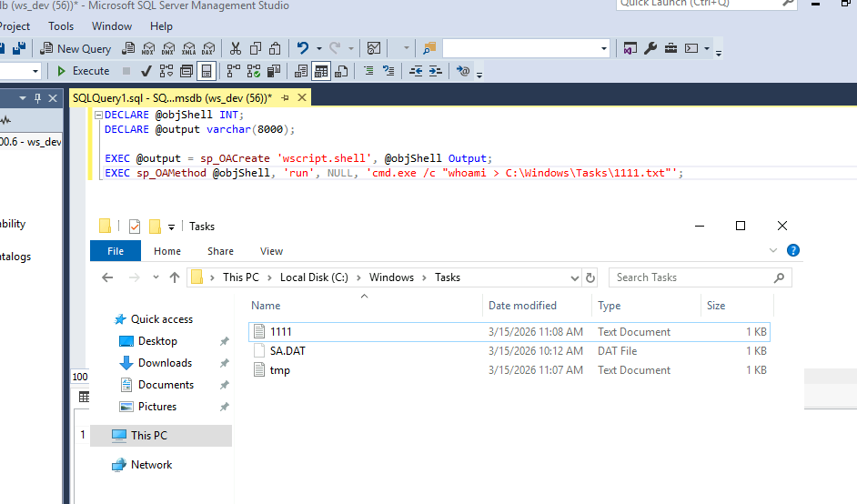This screenshot has height=504, width=857.
Task: Open an Analysis Services XMLA query
Action: pyautogui.click(x=188, y=48)
